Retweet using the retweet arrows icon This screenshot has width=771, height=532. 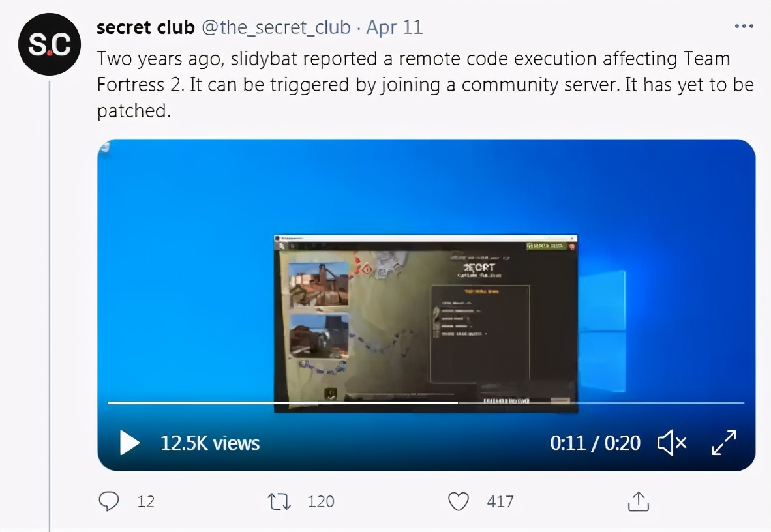[x=279, y=501]
